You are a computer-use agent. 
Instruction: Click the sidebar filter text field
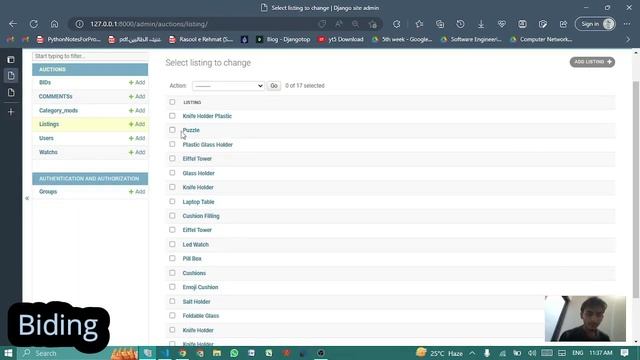[90, 56]
